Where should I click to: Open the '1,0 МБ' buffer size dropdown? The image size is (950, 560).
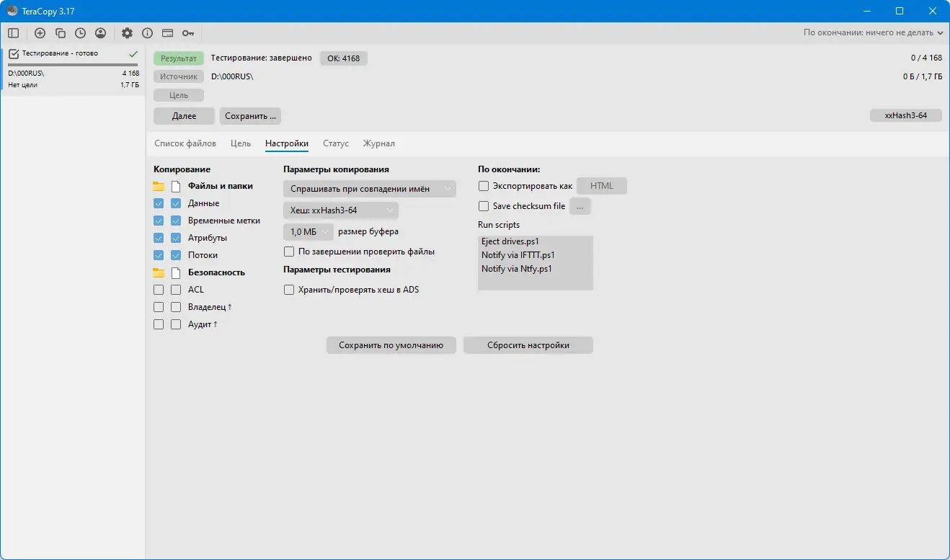coord(308,232)
